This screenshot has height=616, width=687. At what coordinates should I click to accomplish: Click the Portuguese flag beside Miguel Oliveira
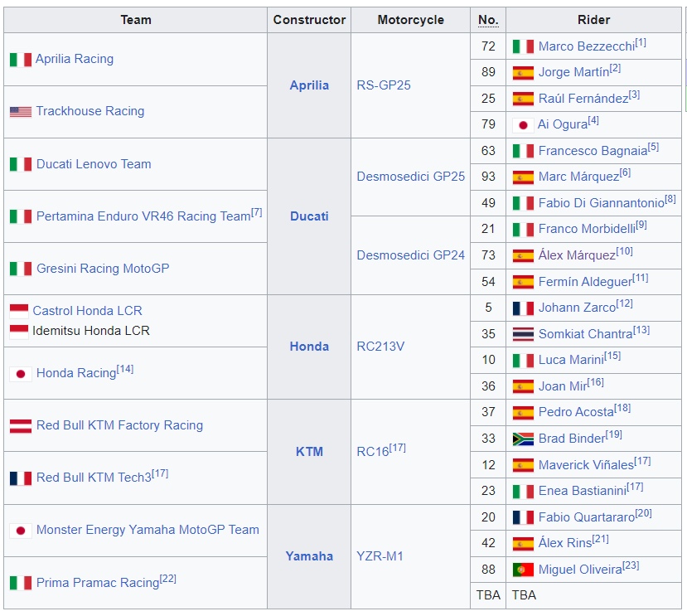click(x=523, y=570)
